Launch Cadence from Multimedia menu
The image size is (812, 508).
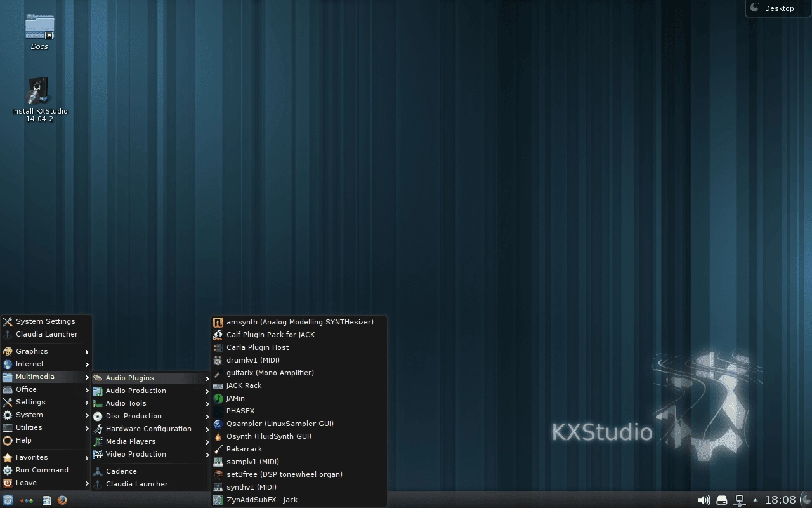coord(151,471)
